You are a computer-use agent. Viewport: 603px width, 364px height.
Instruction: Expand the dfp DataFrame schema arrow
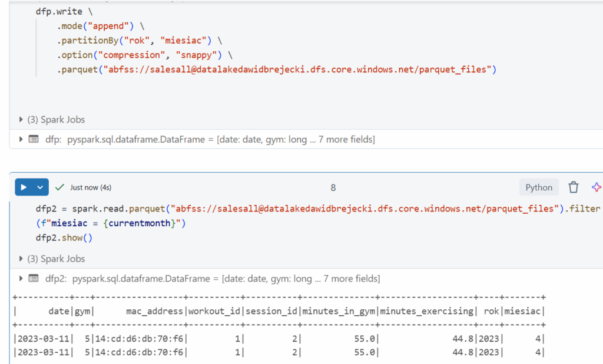22,140
